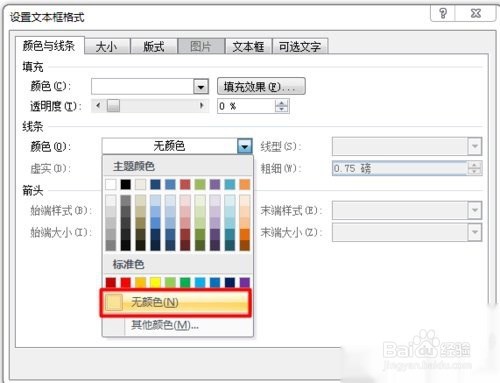The image size is (500, 383).
Task: Select the 颜色与线条 tab
Action: pyautogui.click(x=49, y=45)
